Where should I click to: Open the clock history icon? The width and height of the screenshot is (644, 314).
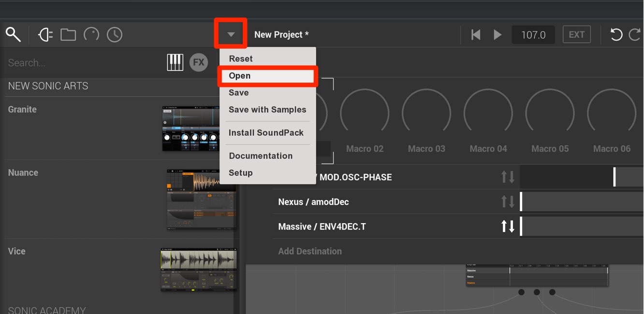coord(115,34)
